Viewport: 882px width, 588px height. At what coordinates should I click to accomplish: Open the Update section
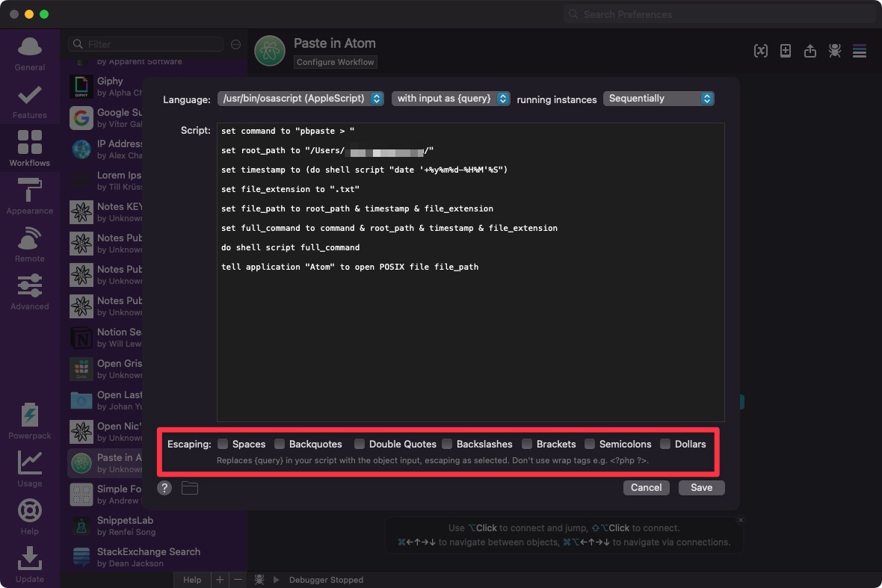(29, 565)
